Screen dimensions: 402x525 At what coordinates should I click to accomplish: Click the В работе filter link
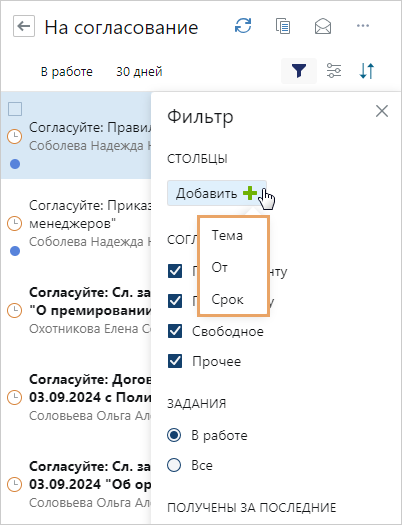pos(67,72)
